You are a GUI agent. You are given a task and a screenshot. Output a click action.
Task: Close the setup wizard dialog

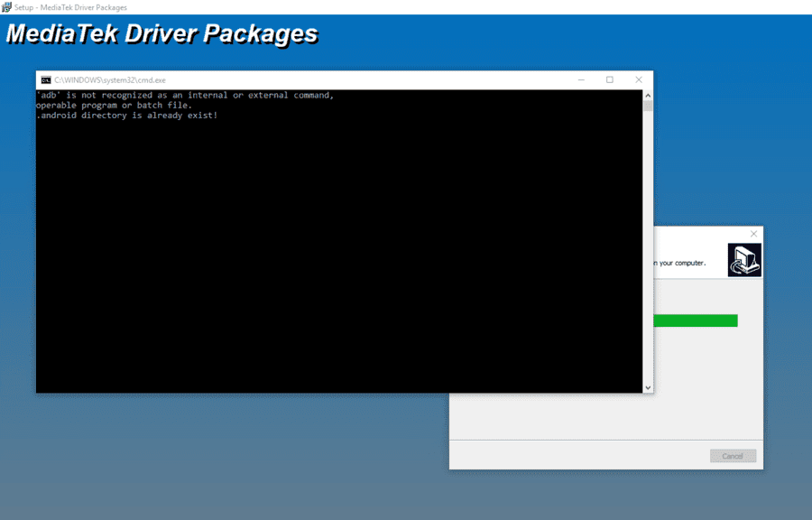(x=753, y=234)
